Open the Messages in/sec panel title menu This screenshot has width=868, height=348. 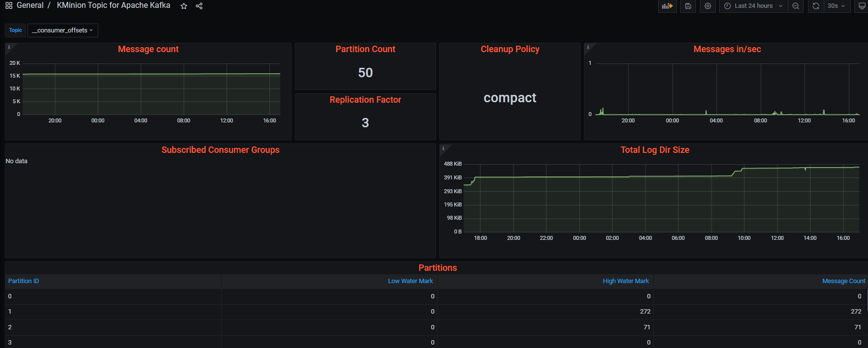tap(727, 49)
